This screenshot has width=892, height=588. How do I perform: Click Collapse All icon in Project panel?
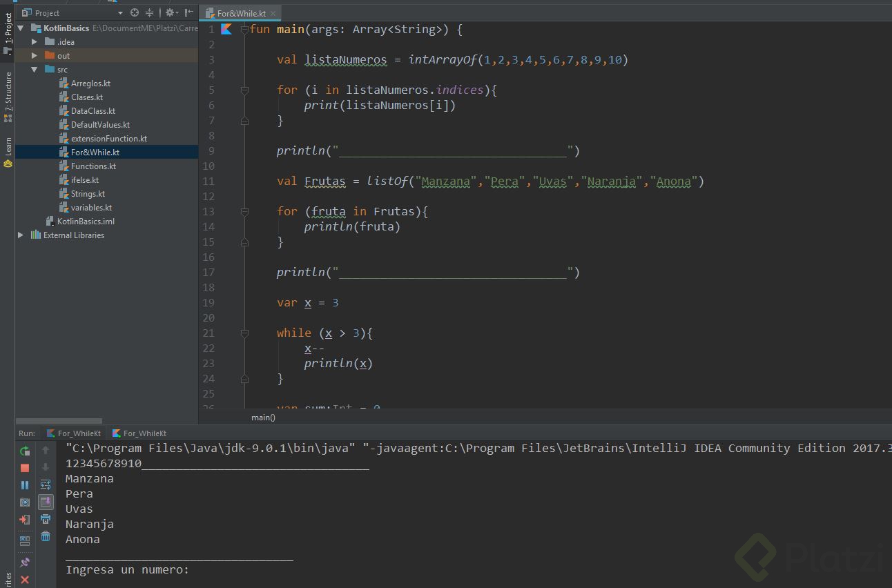[x=149, y=12]
